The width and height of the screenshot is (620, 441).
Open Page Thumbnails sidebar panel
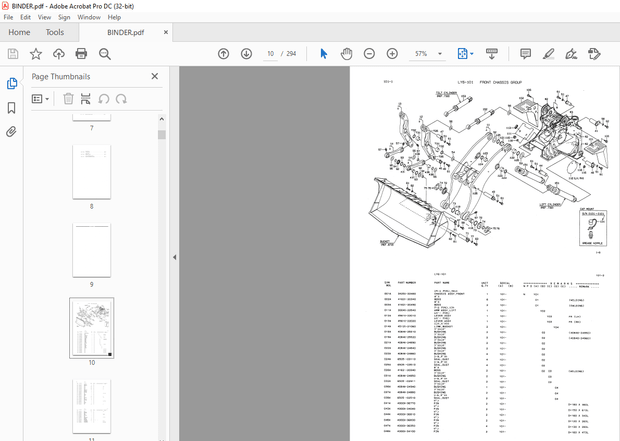click(x=12, y=83)
